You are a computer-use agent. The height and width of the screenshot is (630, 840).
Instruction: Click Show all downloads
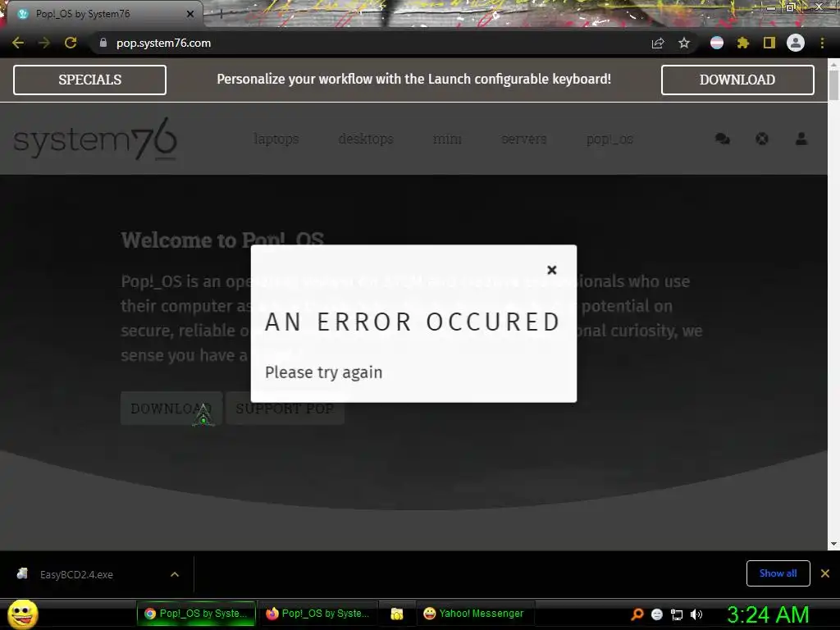point(778,573)
